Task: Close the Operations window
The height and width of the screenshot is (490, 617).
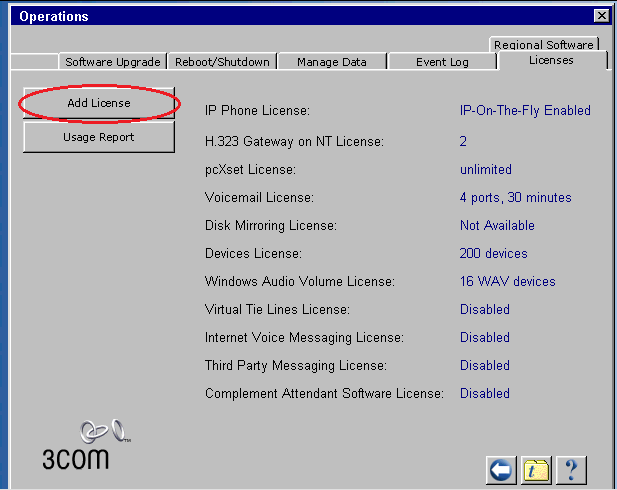Action: [600, 16]
